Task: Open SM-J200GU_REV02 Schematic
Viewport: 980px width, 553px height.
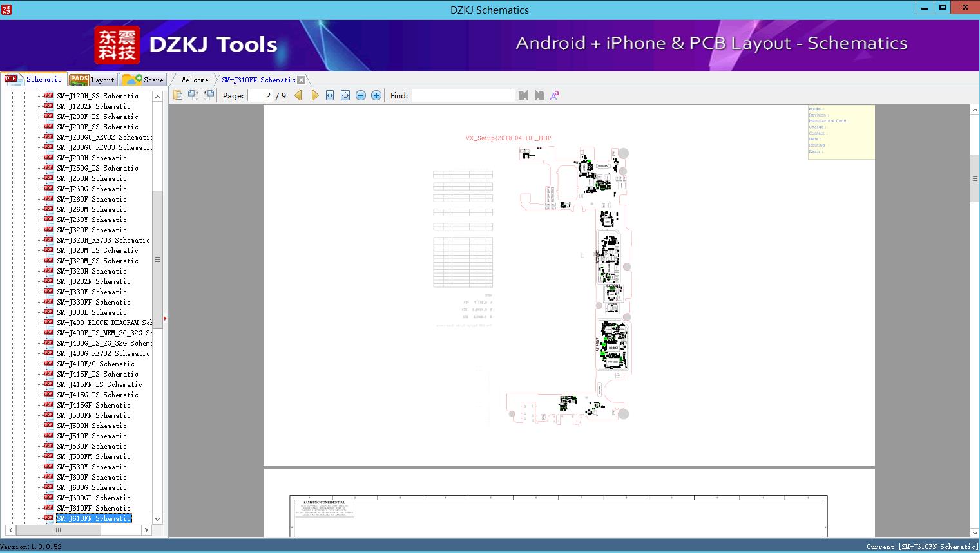Action: point(104,137)
